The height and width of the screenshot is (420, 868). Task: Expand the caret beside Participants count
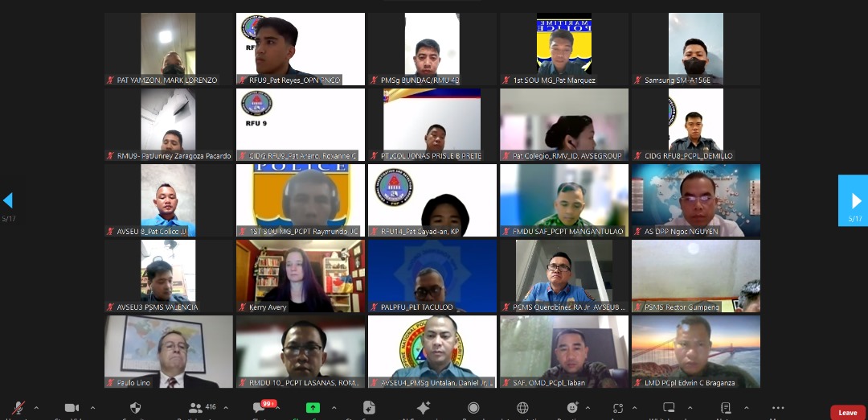(226, 408)
